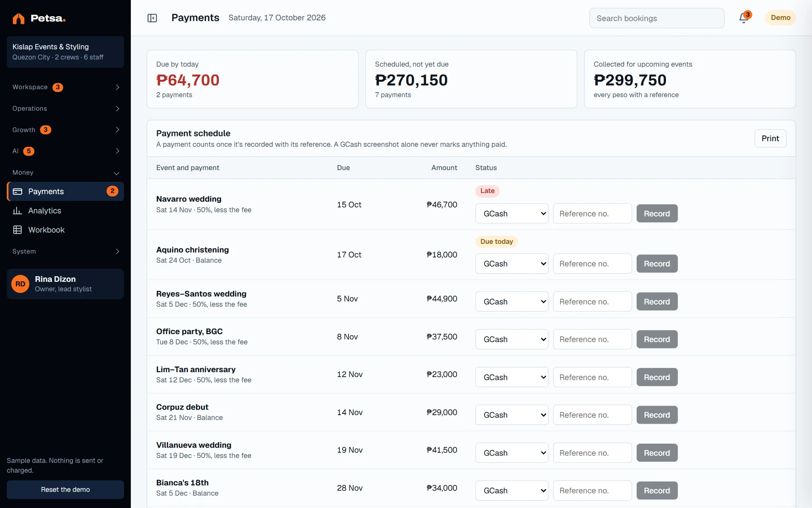Open the Workbook menu item
This screenshot has width=812, height=508.
click(x=65, y=230)
